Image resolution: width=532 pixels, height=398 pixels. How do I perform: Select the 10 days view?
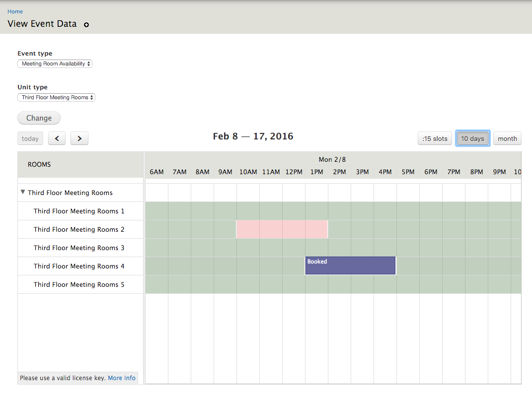(472, 138)
